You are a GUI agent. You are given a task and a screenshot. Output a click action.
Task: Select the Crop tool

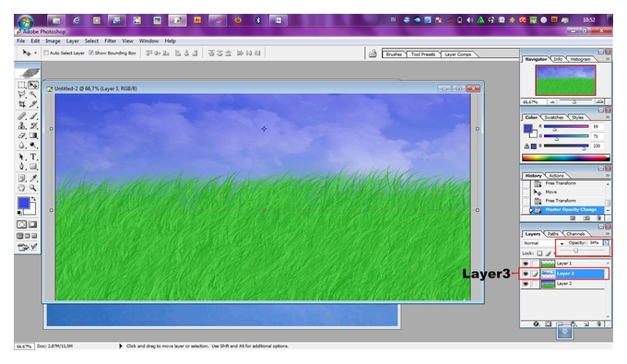coord(22,104)
